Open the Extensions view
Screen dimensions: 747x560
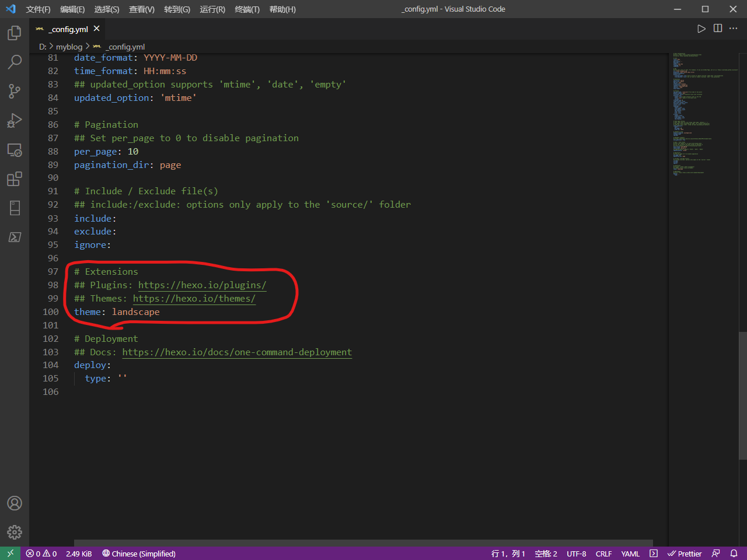pos(15,179)
